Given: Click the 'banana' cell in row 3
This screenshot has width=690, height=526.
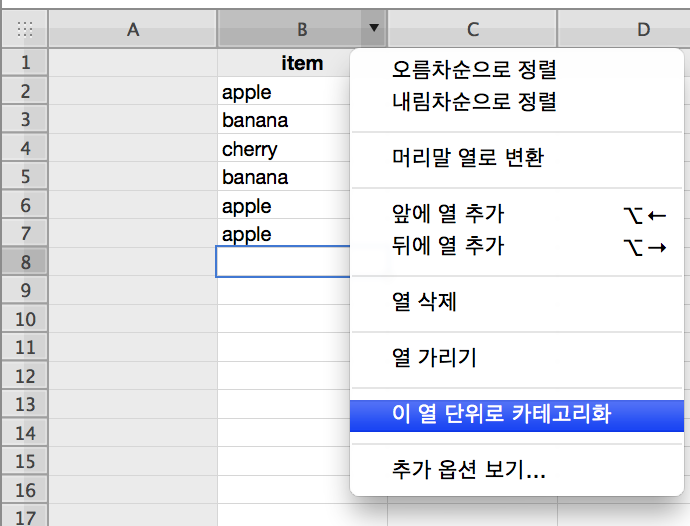Looking at the screenshot, I should coord(283,120).
